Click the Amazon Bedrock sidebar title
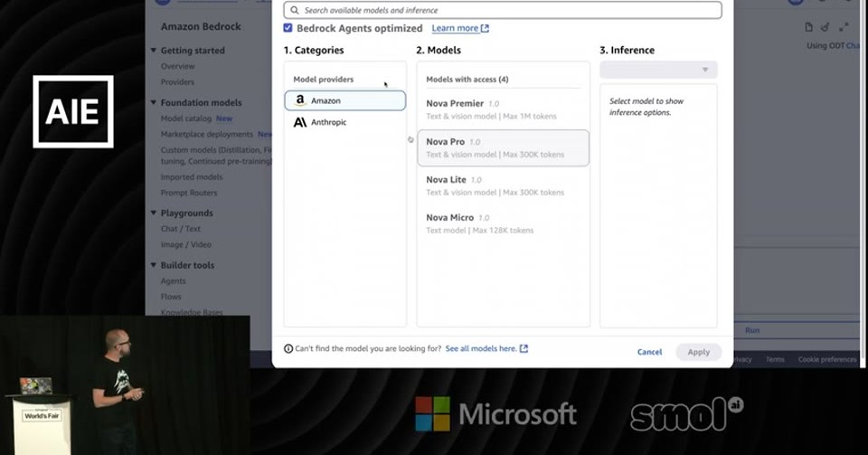 tap(201, 26)
